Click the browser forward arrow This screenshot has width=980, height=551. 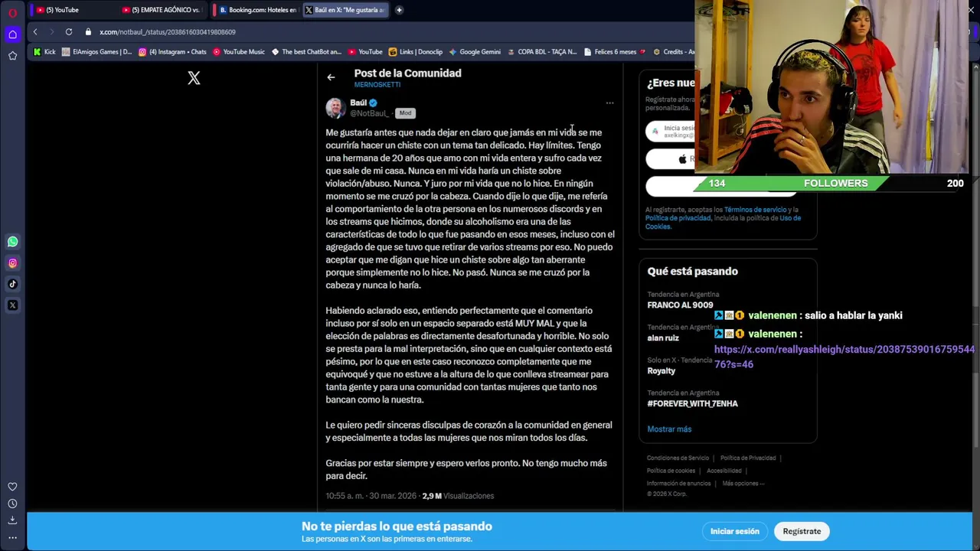tap(51, 32)
